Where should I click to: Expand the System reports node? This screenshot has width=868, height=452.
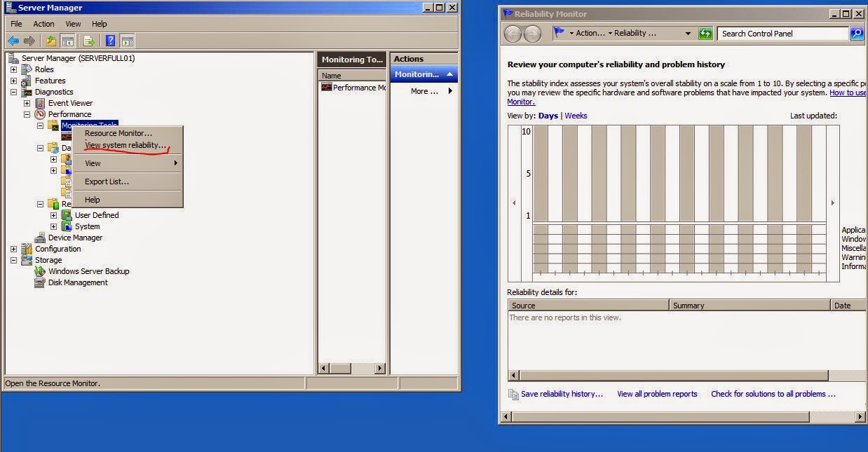coord(53,226)
